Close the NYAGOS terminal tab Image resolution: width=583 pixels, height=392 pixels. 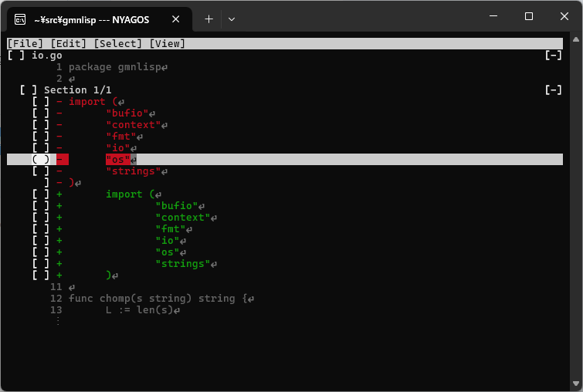[176, 19]
